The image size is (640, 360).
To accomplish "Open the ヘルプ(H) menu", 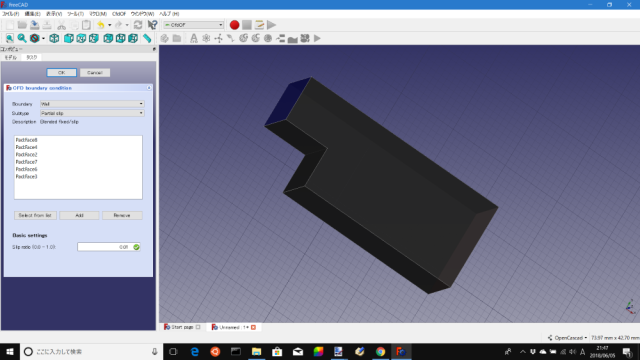I will pyautogui.click(x=169, y=14).
